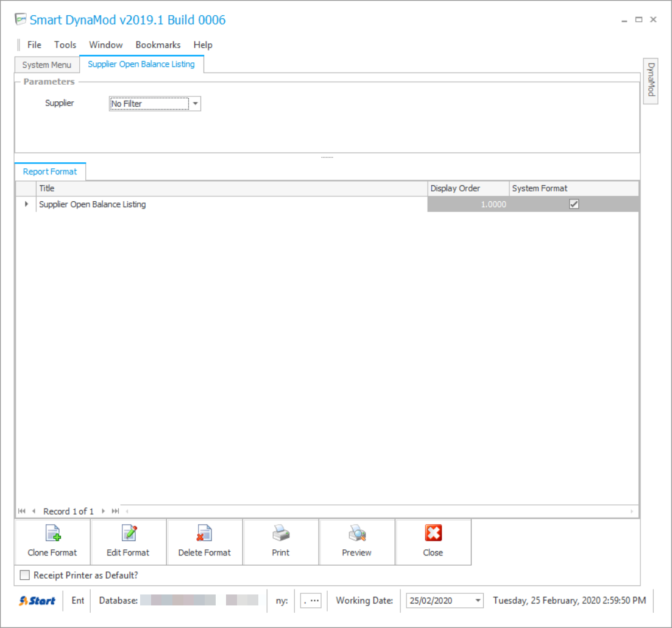Open the Window menu
This screenshot has height=628, width=672.
pyautogui.click(x=106, y=45)
